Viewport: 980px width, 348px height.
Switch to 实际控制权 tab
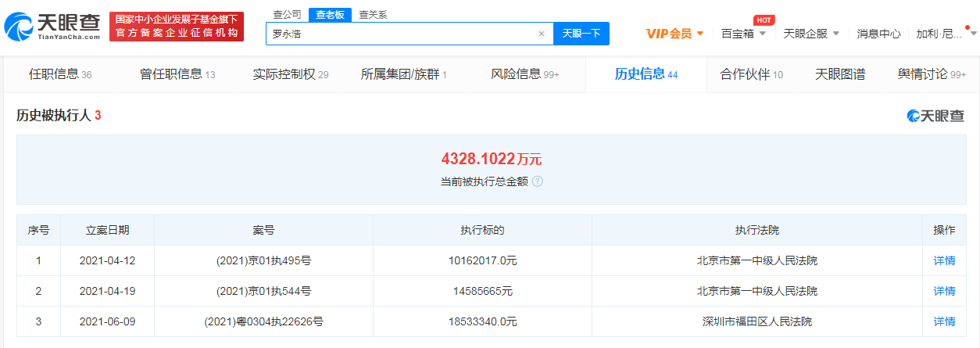pos(291,74)
